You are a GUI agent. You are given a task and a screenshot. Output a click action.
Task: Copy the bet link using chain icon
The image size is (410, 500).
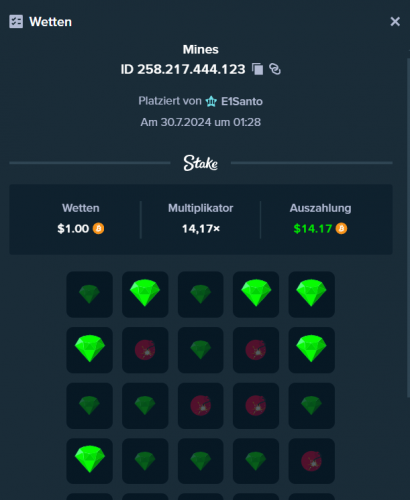[275, 69]
